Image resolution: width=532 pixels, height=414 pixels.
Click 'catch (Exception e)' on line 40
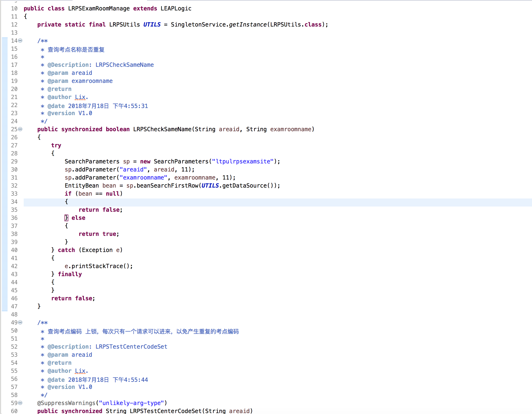(90, 250)
